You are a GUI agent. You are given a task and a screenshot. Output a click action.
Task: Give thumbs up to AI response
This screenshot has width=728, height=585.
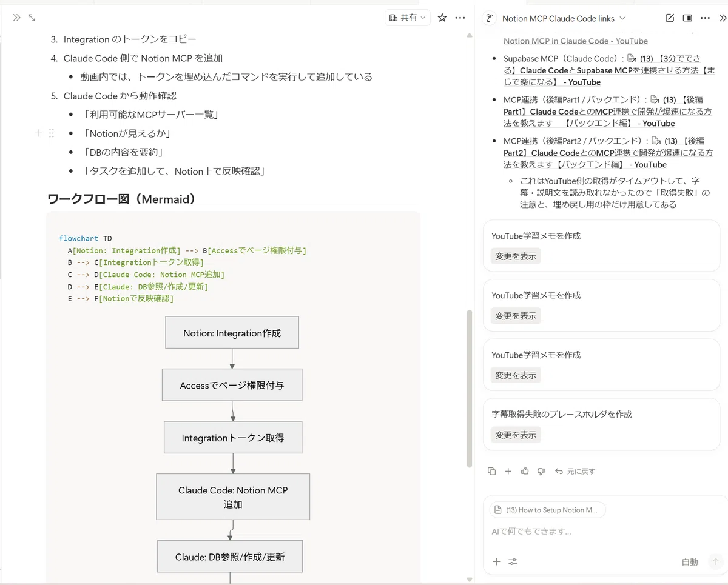[x=525, y=471]
